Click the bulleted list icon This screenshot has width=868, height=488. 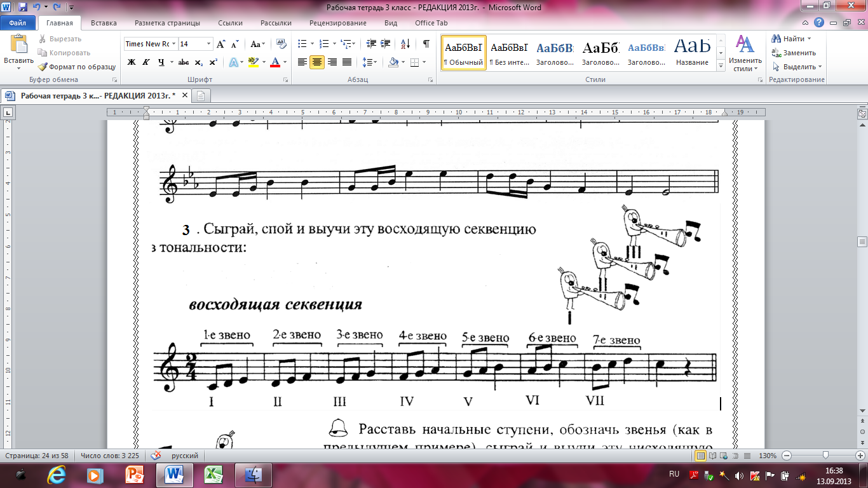point(302,44)
